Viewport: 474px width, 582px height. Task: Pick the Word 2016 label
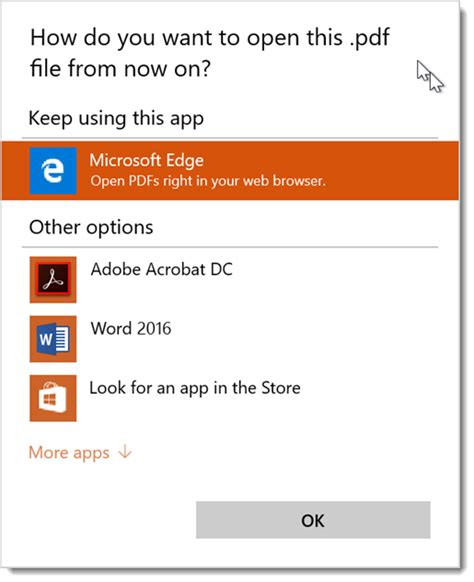click(131, 328)
